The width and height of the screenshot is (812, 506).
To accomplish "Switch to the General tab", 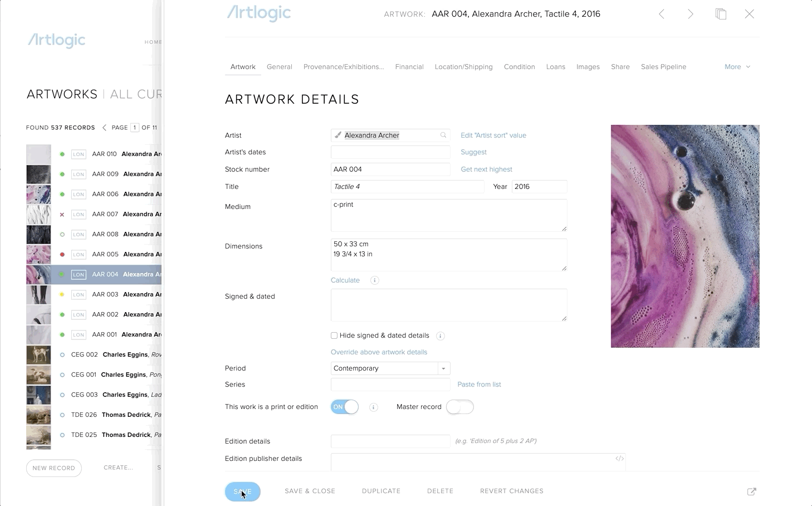I will (280, 67).
